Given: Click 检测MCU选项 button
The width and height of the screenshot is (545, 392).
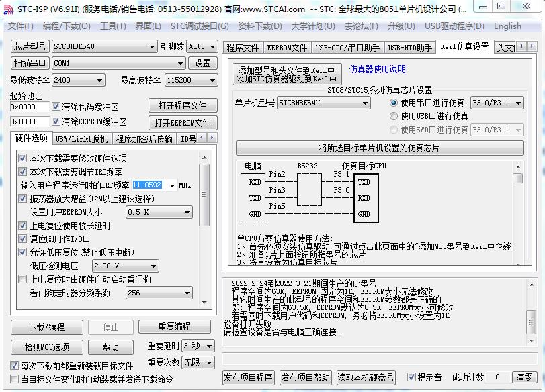Looking at the screenshot, I should point(47,347).
